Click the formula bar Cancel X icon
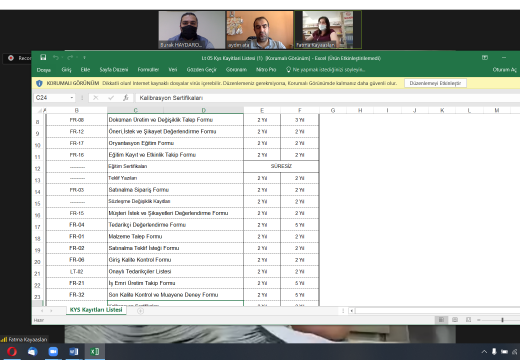This screenshot has width=520, height=360. tap(96, 98)
